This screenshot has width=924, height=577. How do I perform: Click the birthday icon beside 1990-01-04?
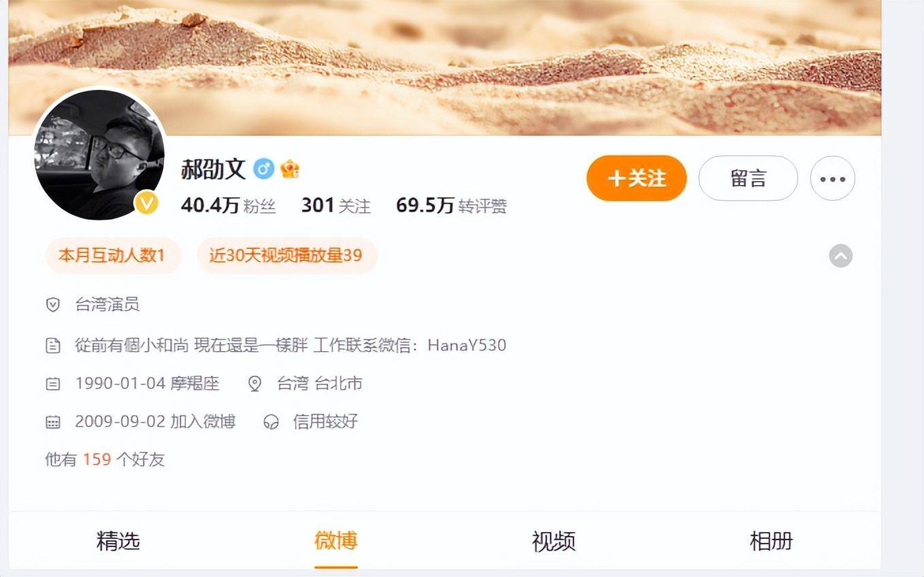(53, 384)
